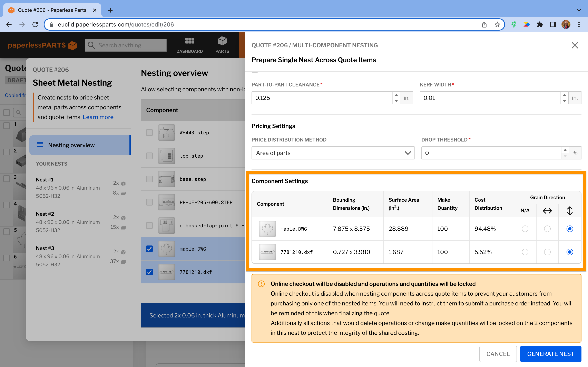Click the Paperless Parts cube logo
Viewport: 588px width, 367px height.
[x=72, y=45]
